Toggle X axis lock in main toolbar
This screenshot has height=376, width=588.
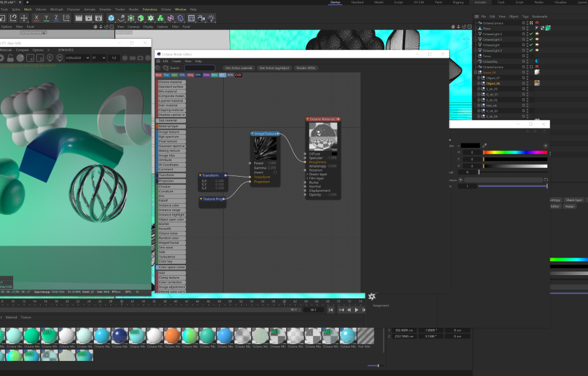point(36,18)
